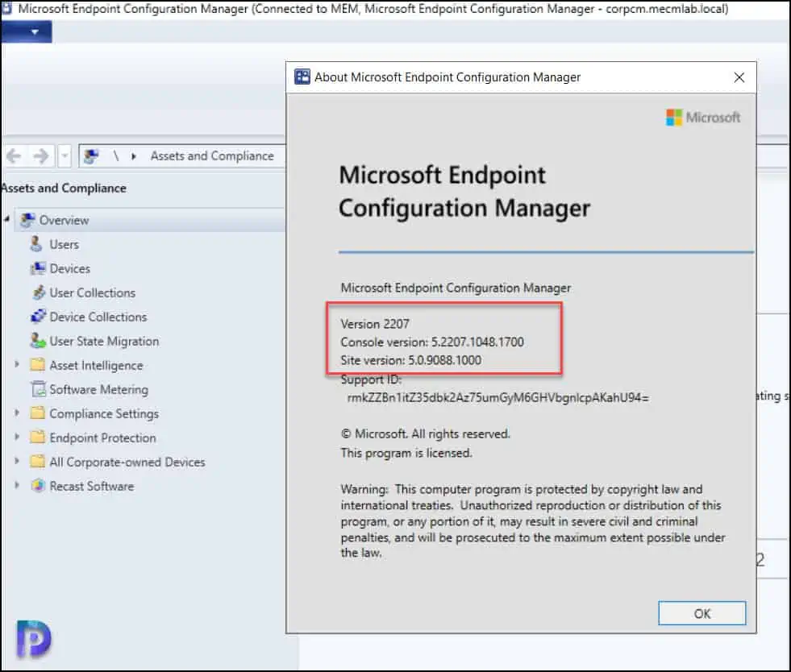Select Software Metering label

point(99,390)
